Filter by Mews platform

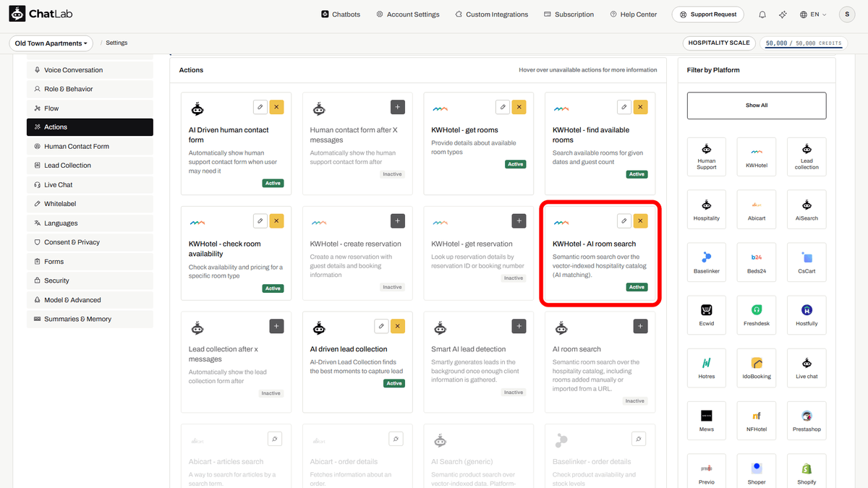(707, 421)
